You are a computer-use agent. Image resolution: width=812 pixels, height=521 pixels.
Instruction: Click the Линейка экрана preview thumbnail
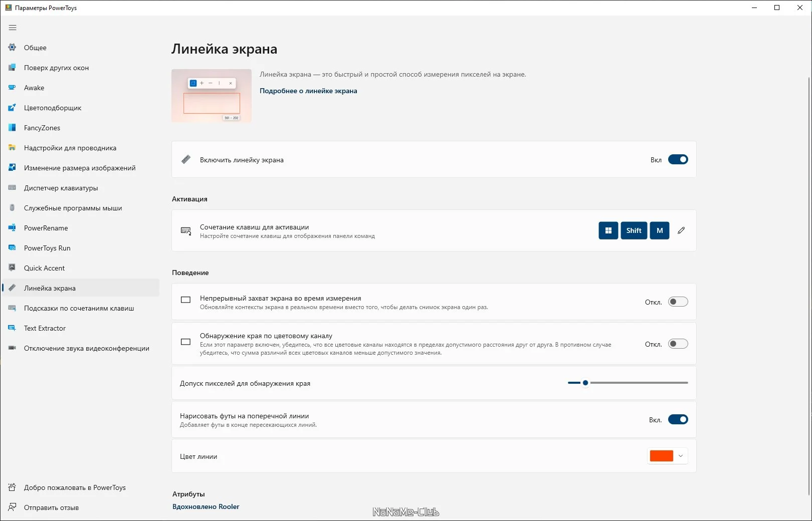pyautogui.click(x=212, y=96)
